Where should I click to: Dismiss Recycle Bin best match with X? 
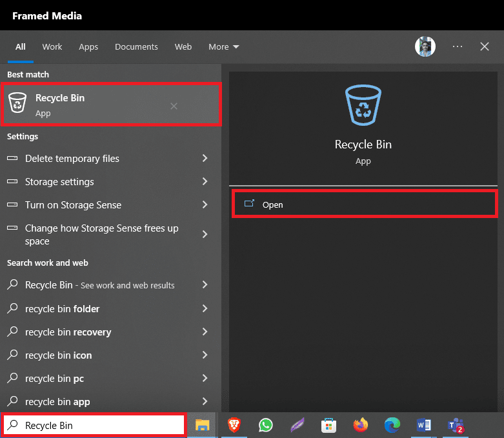click(174, 106)
